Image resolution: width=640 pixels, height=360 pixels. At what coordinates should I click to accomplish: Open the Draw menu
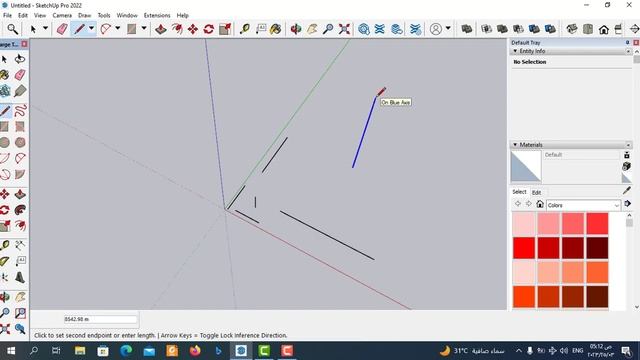pyautogui.click(x=84, y=16)
